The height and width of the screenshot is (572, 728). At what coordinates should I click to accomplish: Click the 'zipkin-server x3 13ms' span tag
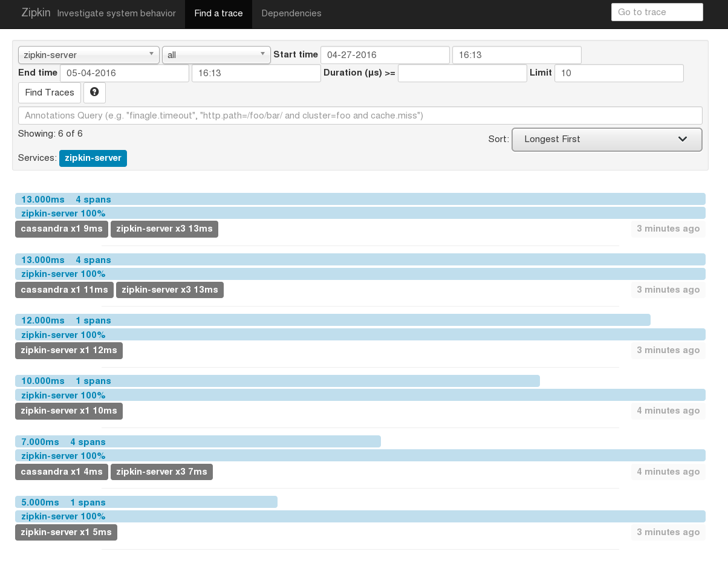coord(164,229)
